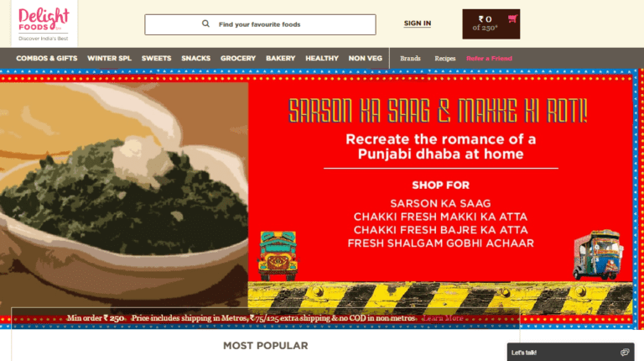Visit the Recipes link

click(x=445, y=59)
